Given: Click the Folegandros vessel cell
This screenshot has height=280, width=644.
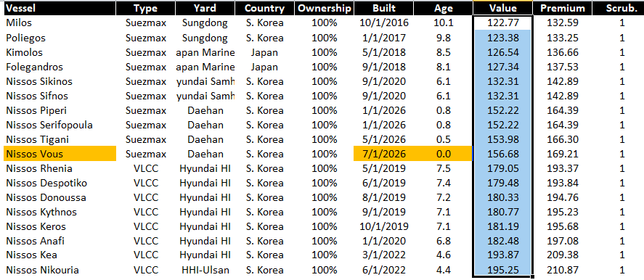Looking at the screenshot, I should tap(60, 67).
